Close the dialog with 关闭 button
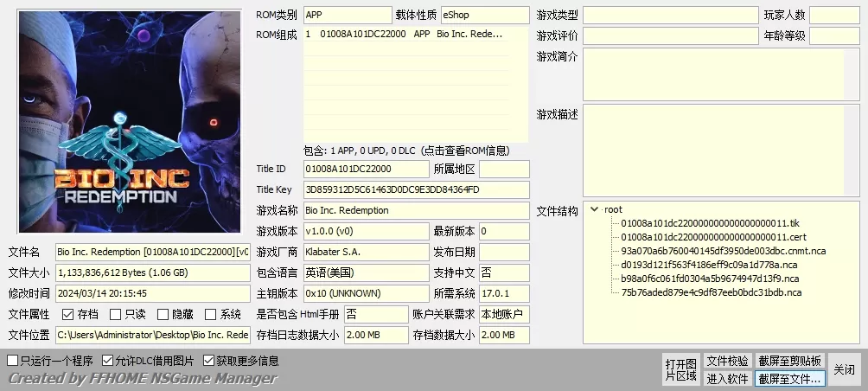The image size is (868, 391). pyautogui.click(x=844, y=369)
